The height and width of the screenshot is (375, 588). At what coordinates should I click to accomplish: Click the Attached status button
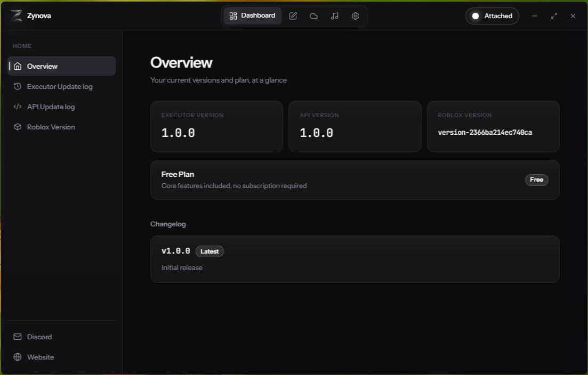pos(492,16)
